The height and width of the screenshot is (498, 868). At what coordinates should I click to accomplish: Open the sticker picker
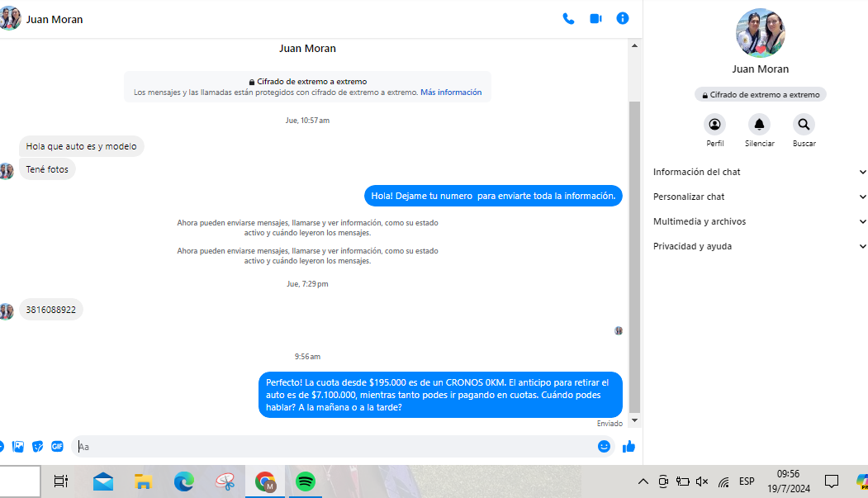[38, 447]
